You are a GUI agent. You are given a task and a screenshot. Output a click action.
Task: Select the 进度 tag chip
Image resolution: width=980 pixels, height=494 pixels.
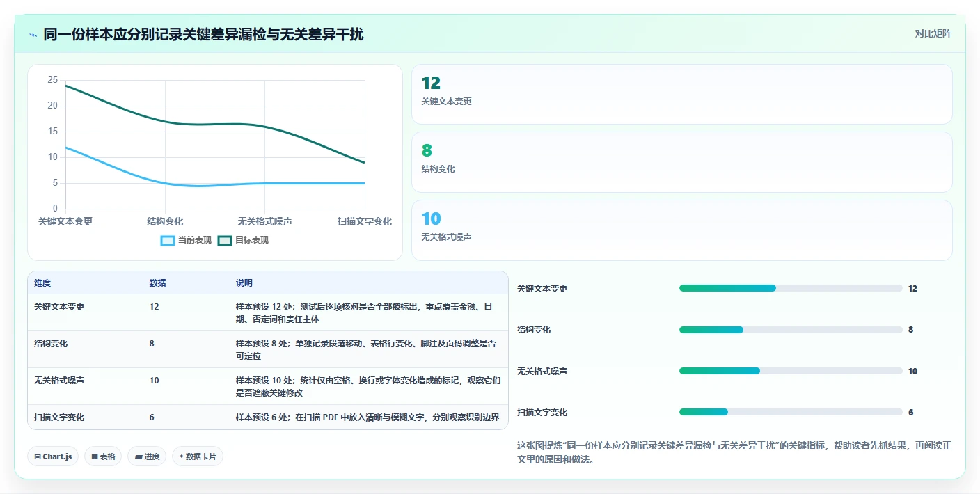[x=147, y=456]
